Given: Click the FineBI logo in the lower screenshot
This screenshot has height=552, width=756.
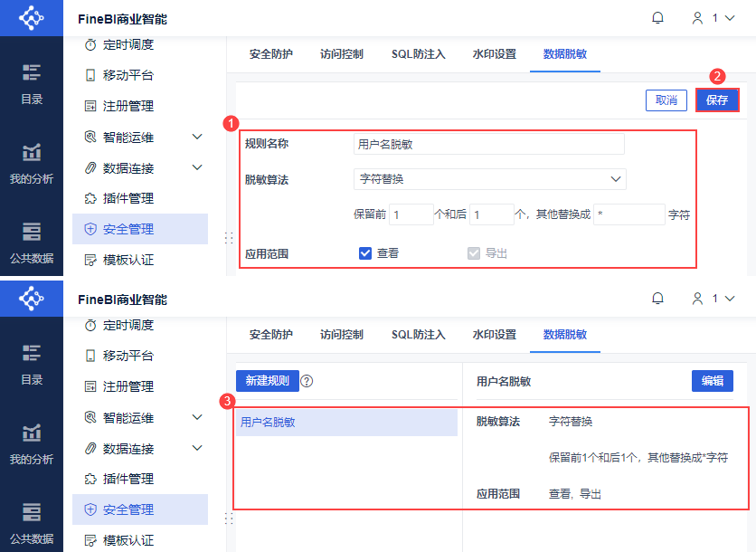Looking at the screenshot, I should 32,298.
